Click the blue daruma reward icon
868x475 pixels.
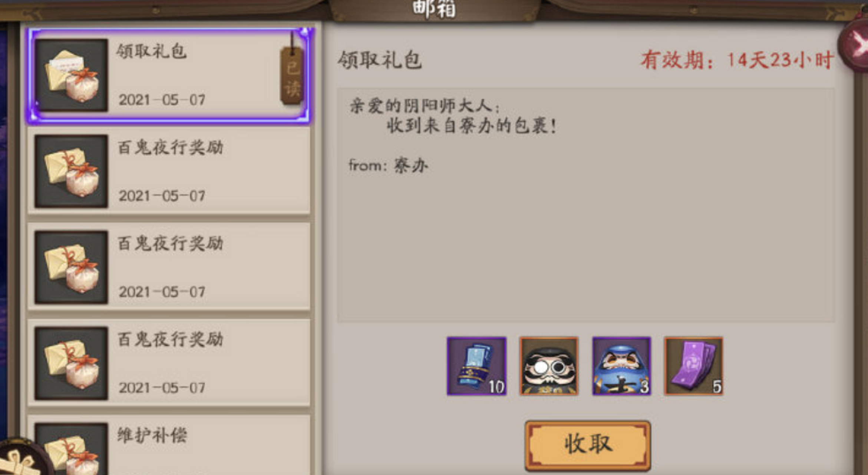(x=621, y=366)
